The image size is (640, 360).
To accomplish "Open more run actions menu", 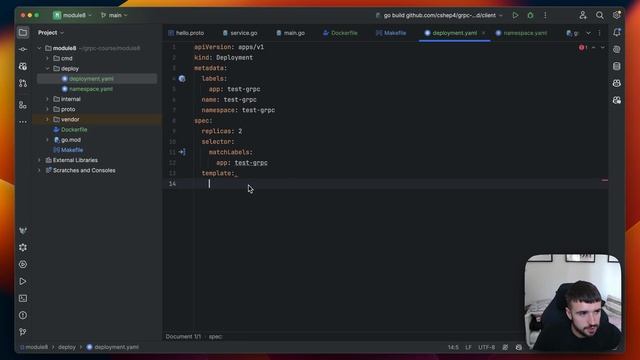I will click(545, 16).
